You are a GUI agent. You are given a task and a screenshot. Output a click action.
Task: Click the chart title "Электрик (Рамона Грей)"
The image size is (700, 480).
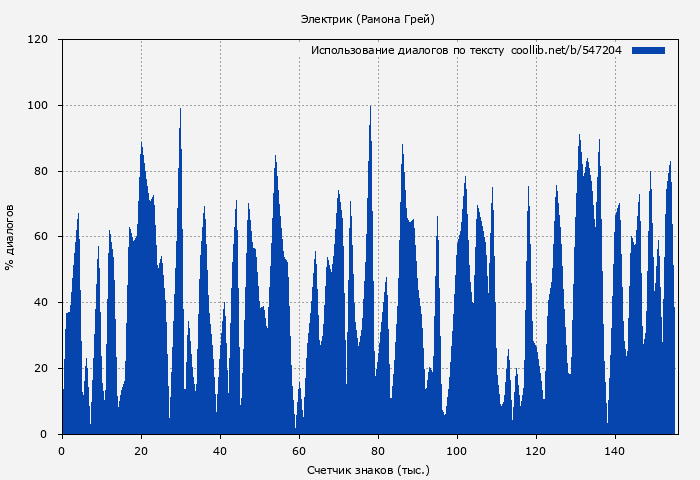pos(367,19)
